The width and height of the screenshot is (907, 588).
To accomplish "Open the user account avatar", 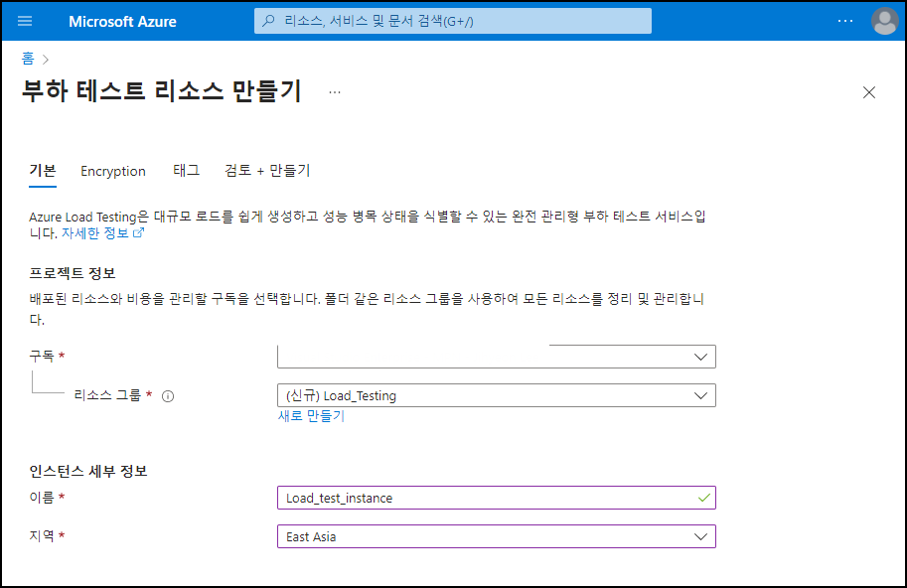I will 884,22.
